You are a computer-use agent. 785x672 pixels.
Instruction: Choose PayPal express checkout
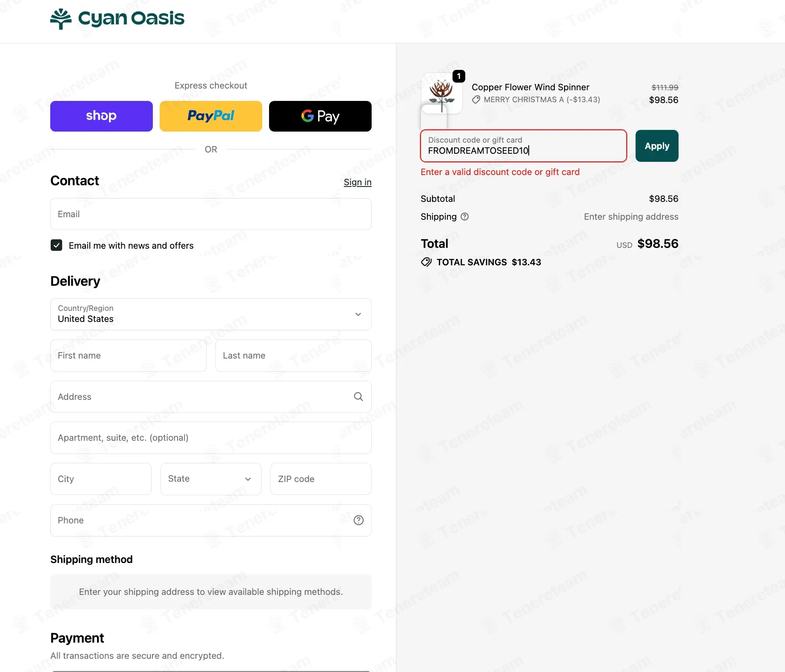tap(211, 116)
